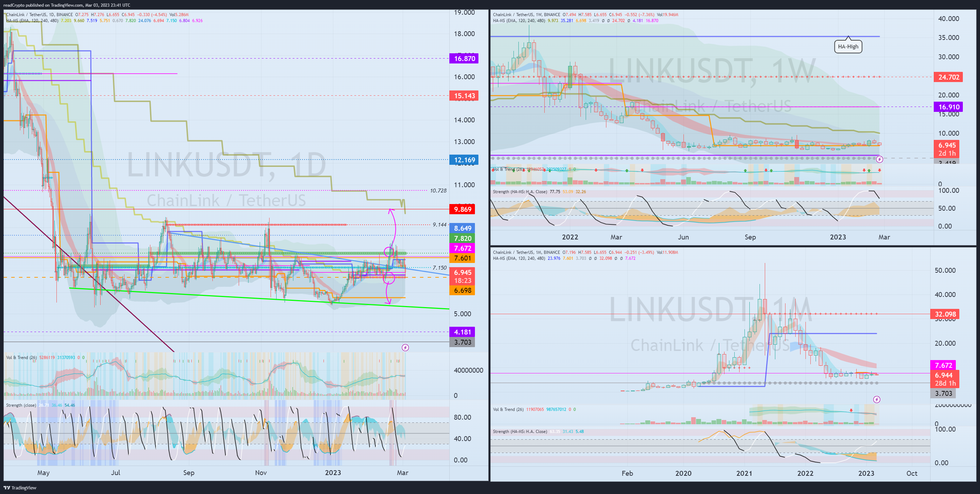Click the 12.169 blue price label
The height and width of the screenshot is (494, 980).
pos(464,160)
